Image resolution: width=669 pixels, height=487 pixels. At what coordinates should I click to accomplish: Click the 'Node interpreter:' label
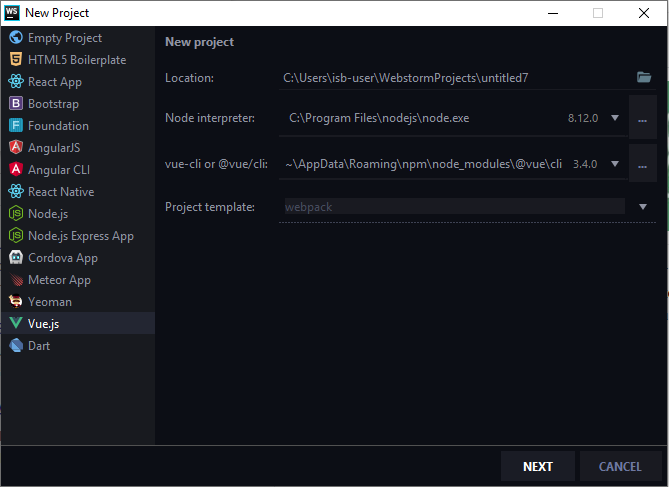pyautogui.click(x=210, y=118)
